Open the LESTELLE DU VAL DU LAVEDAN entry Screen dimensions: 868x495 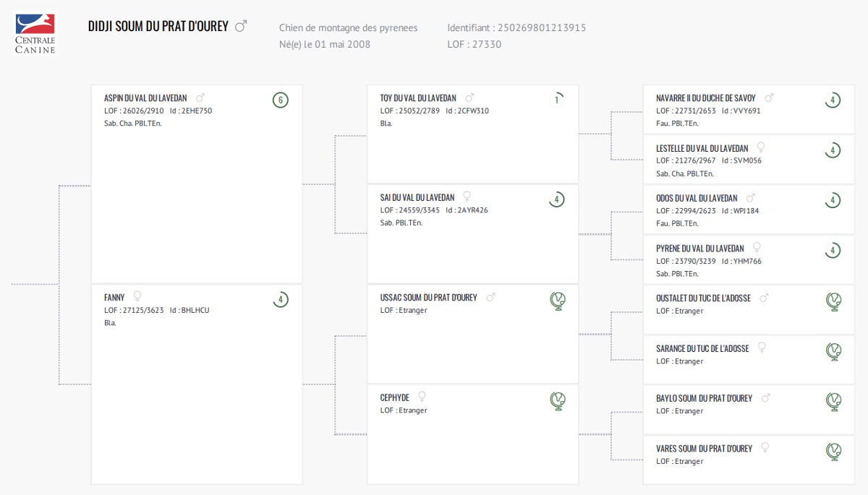click(702, 149)
